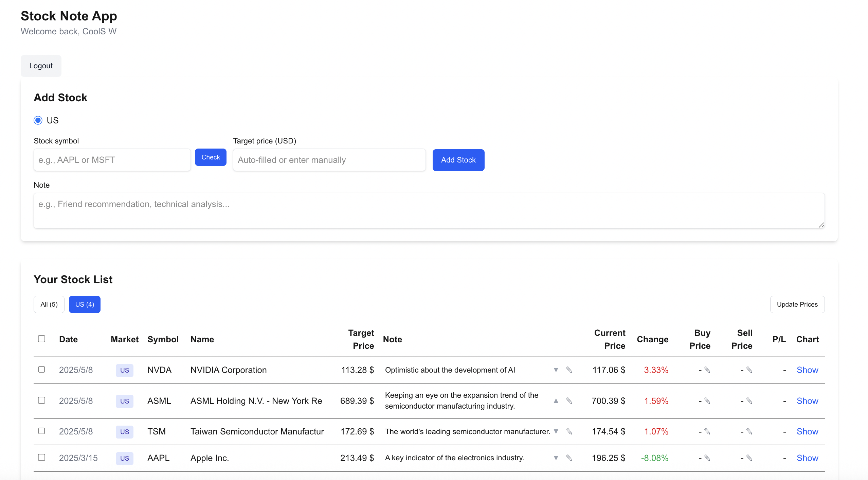
Task: Focus the Stock symbol input field
Action: pyautogui.click(x=112, y=160)
